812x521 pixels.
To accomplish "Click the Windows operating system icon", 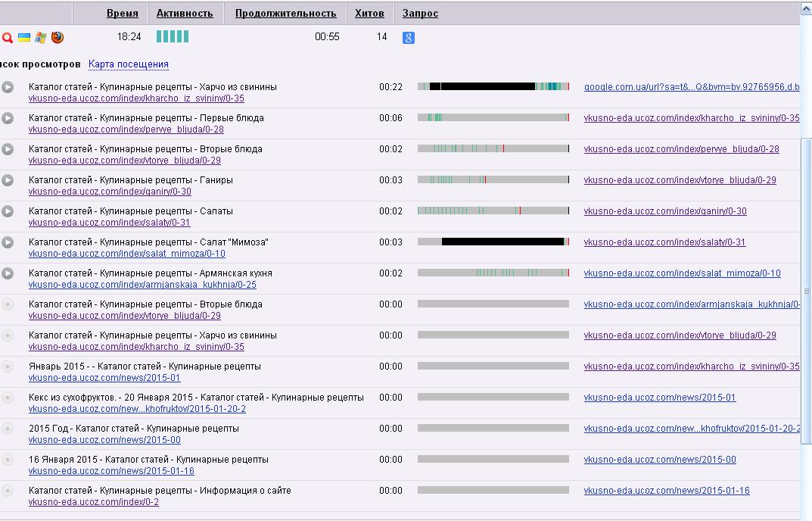I will point(41,37).
